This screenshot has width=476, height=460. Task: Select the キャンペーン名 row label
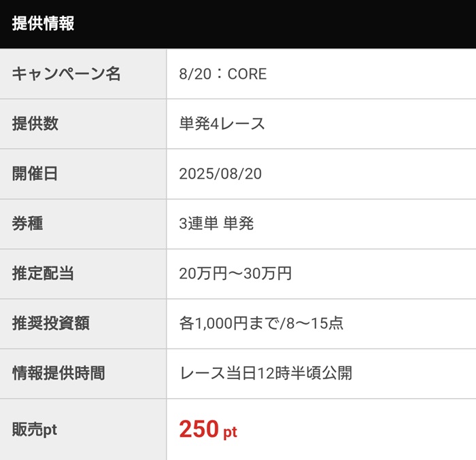point(66,74)
